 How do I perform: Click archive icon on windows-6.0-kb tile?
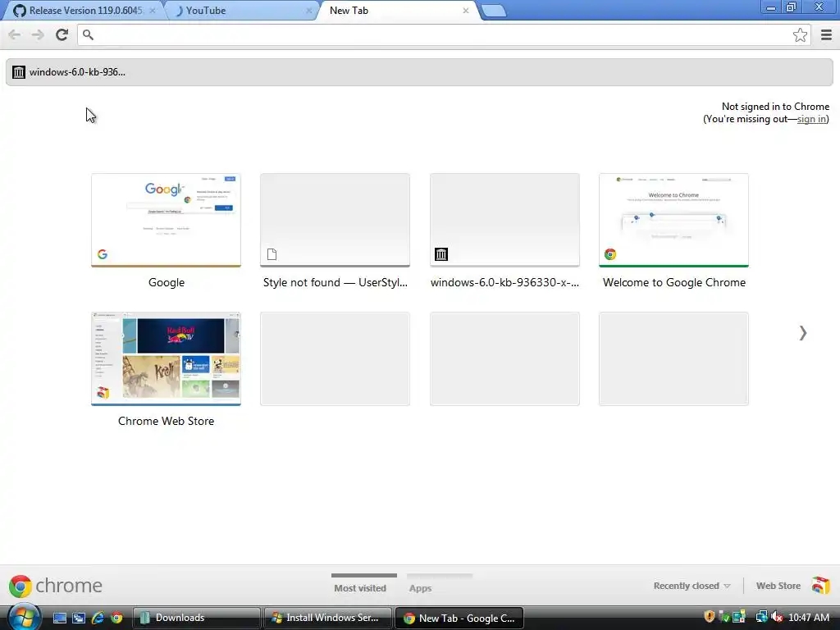pos(441,254)
